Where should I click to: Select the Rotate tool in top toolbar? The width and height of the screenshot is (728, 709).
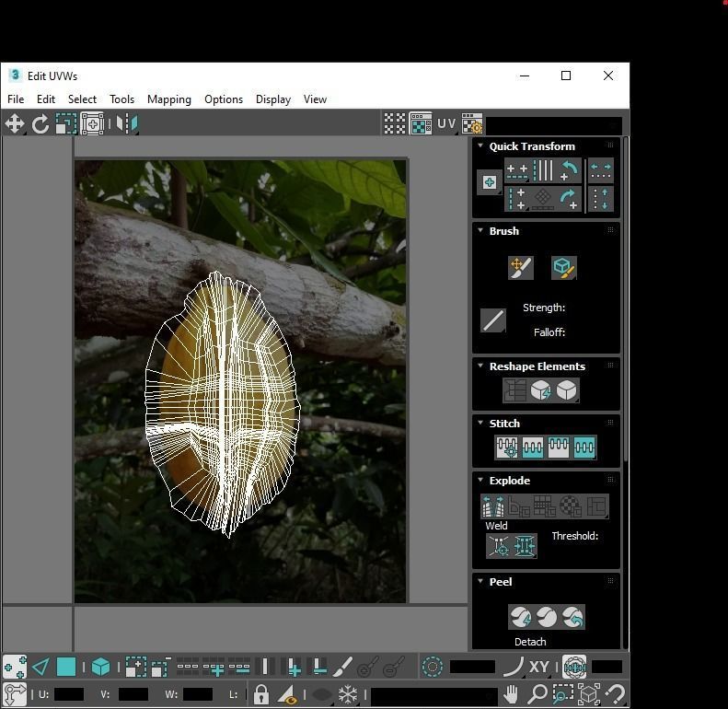(x=40, y=124)
